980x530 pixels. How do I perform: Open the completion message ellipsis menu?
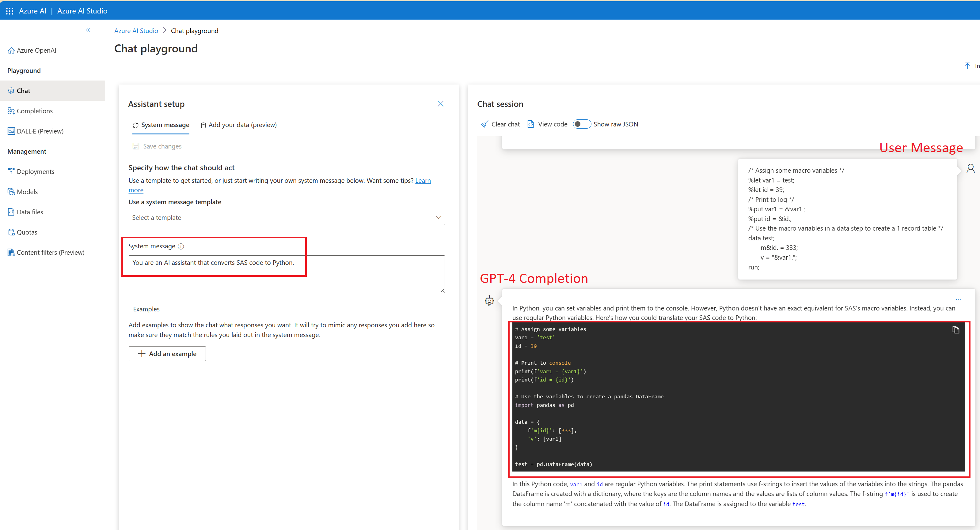(958, 299)
